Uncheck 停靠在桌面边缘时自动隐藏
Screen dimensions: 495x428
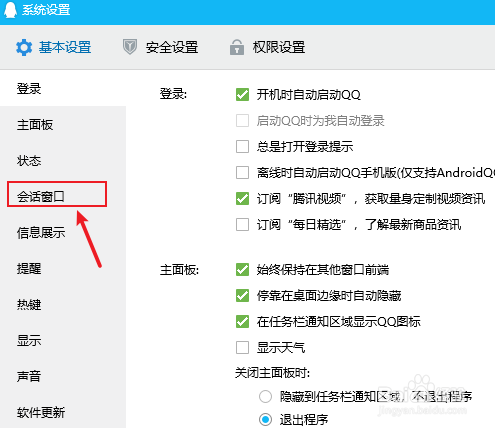point(242,296)
